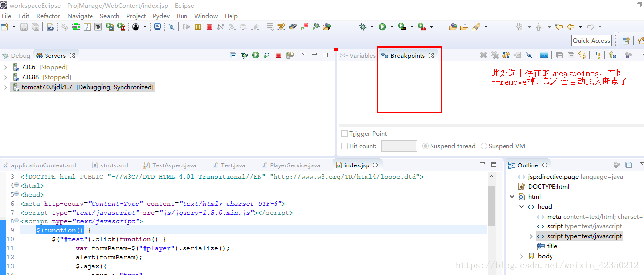Open the struts.xml editor tab
This screenshot has width=644, height=275.
pos(110,165)
